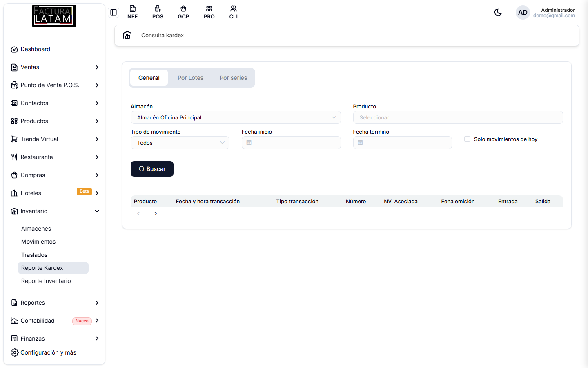Open the NFE shortcut icon
Viewport: 588px width, 368px height.
132,12
